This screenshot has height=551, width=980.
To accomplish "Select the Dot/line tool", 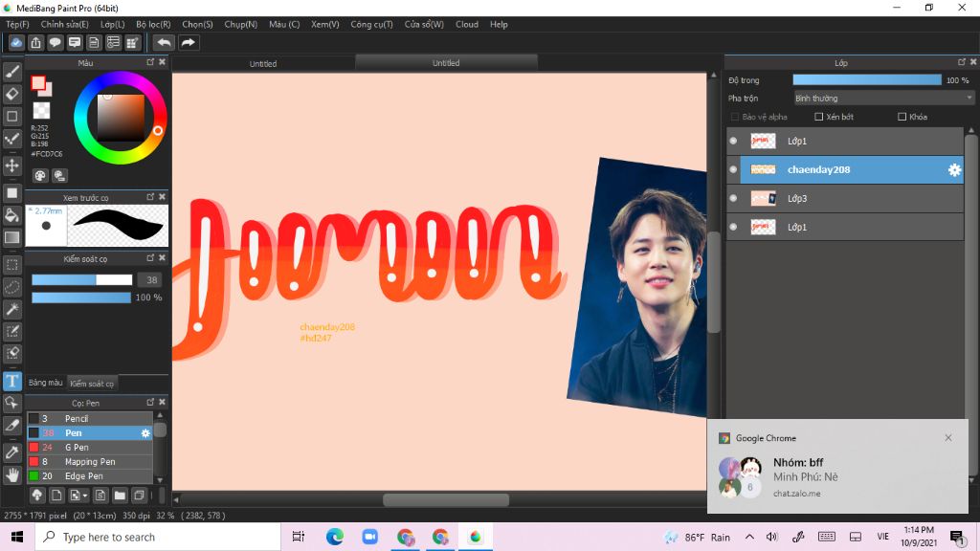I will click(11, 138).
